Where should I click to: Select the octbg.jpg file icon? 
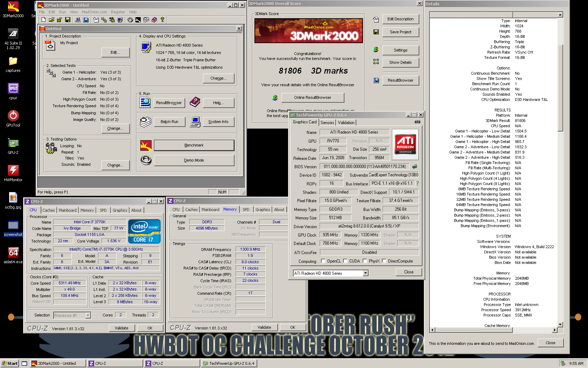coord(13,201)
